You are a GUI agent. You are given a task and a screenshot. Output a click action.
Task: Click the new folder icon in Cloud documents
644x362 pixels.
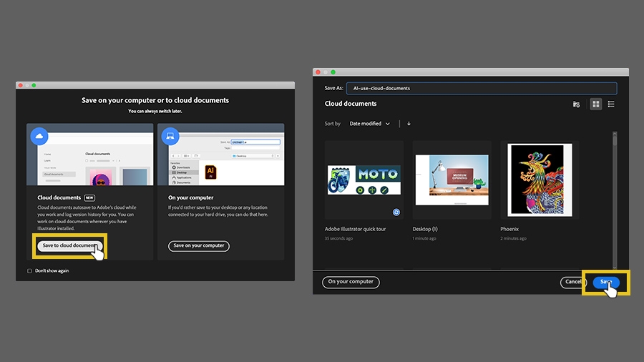coord(576,104)
